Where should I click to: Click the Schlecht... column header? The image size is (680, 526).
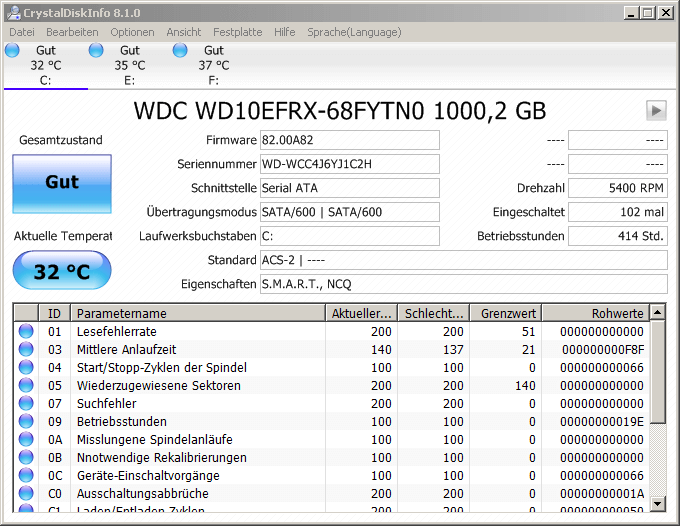coord(433,313)
